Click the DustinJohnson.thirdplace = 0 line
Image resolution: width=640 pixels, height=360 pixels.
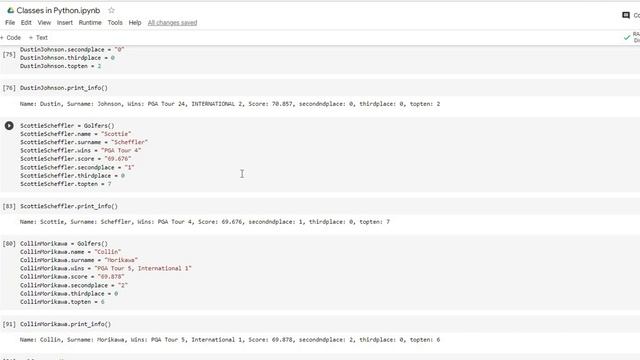[67, 58]
